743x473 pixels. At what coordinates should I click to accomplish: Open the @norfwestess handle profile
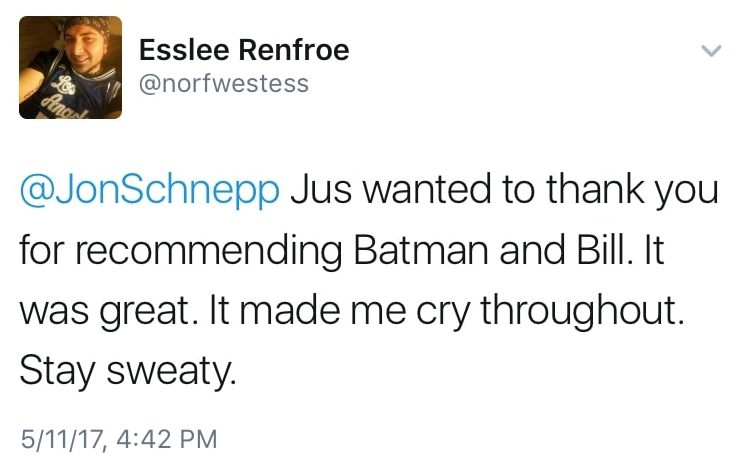point(223,83)
